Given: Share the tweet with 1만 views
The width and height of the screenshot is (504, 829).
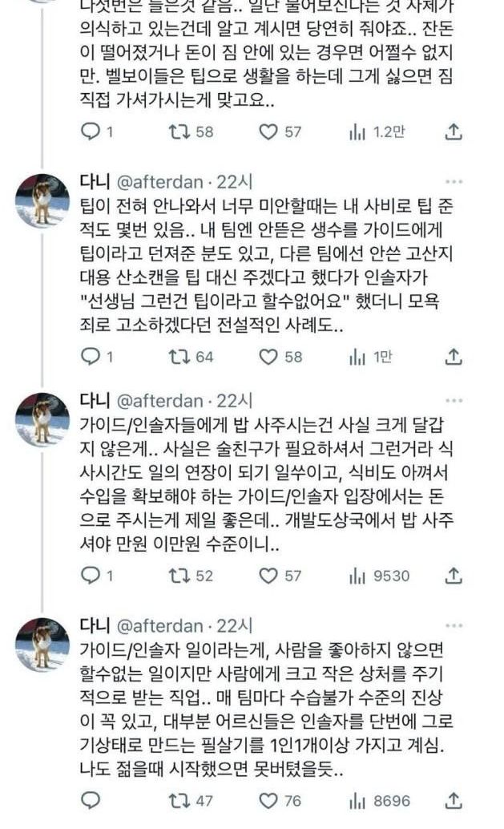Looking at the screenshot, I should point(454,357).
